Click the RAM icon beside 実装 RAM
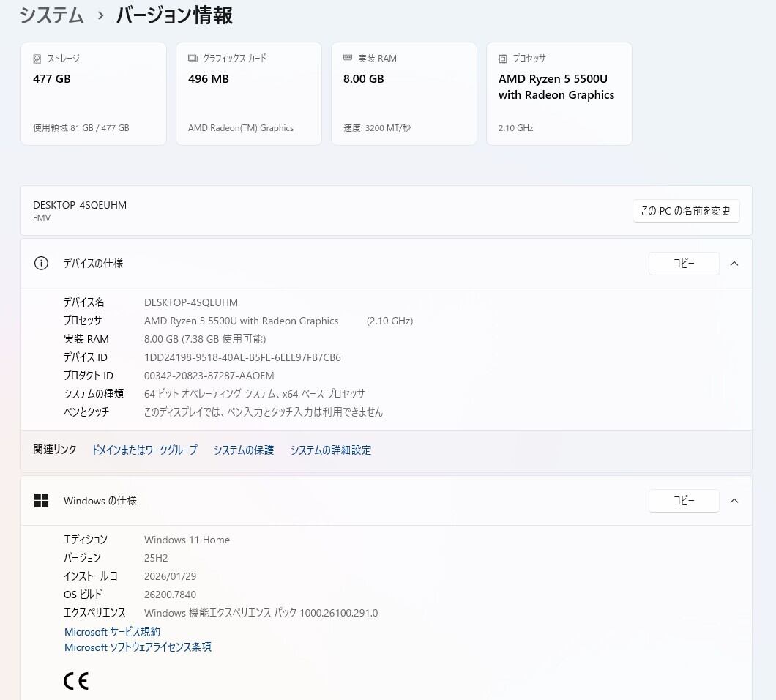The width and height of the screenshot is (776, 700). coord(348,59)
